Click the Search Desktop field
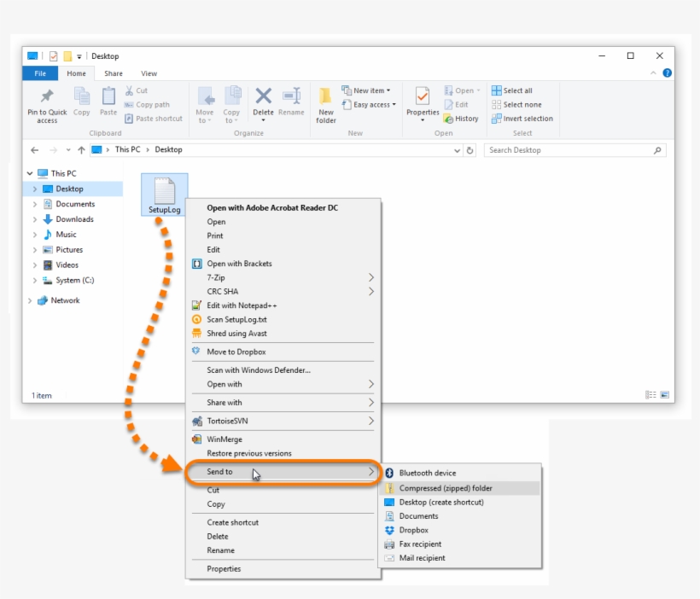Screen dimensions: 700x599 click(575, 150)
